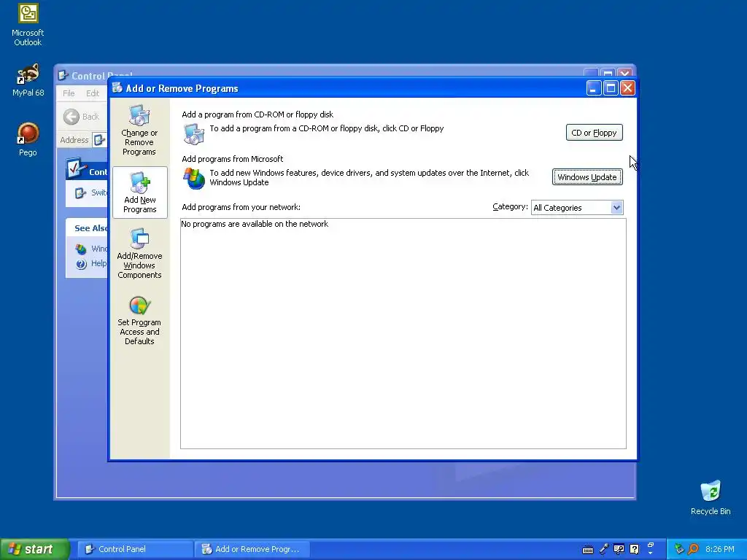
Task: Click Add or Remove Programs title bar icon
Action: (117, 87)
